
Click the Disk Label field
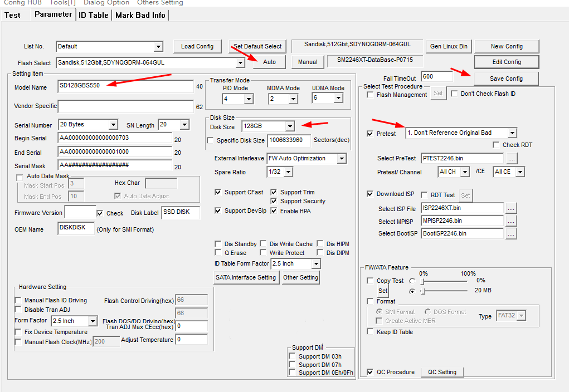181,213
